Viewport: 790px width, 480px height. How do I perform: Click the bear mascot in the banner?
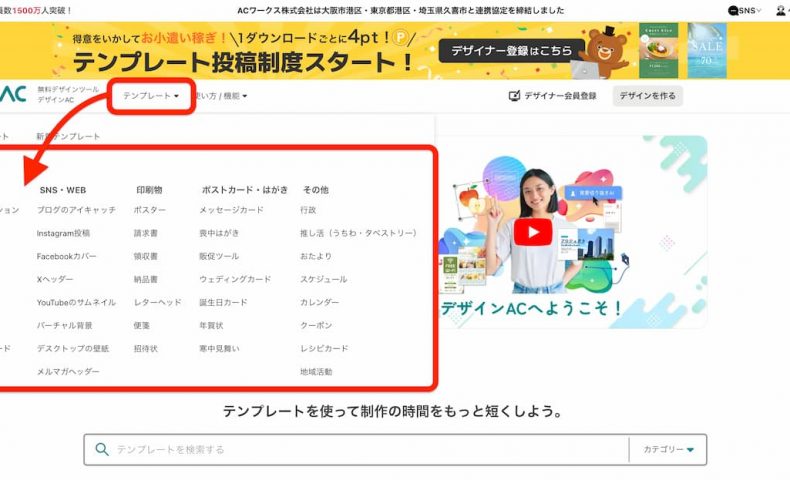[x=606, y=50]
